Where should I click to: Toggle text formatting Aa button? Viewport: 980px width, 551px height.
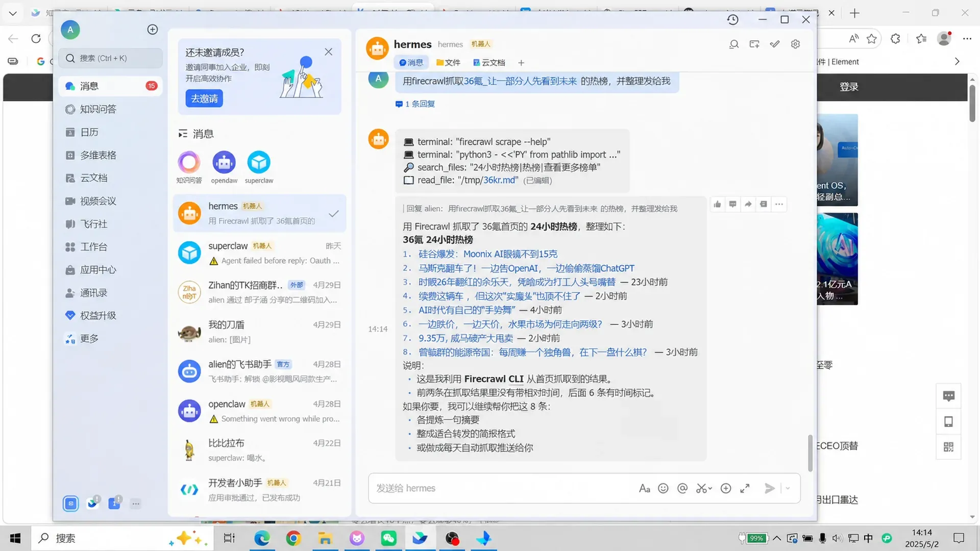coord(645,488)
